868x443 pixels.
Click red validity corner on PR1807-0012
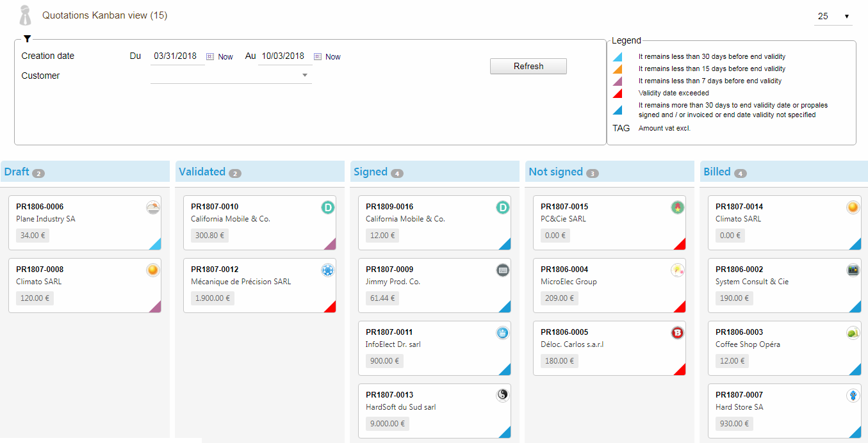[x=331, y=308]
